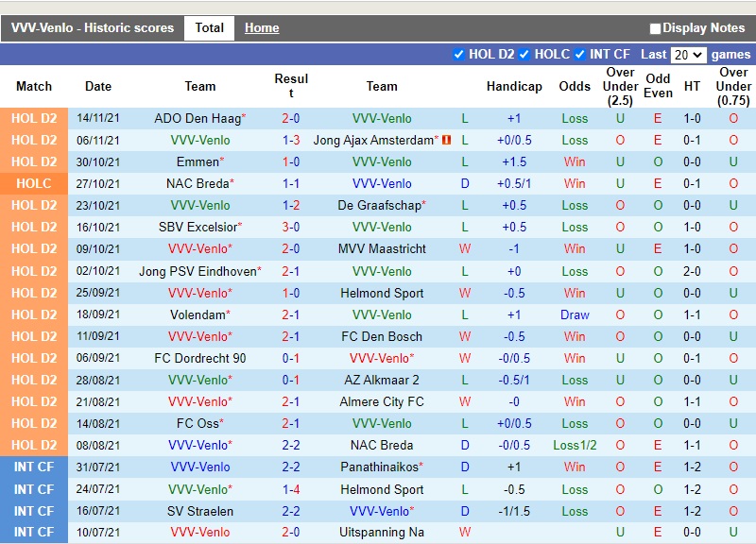Click the Handicap column header

pos(514,86)
